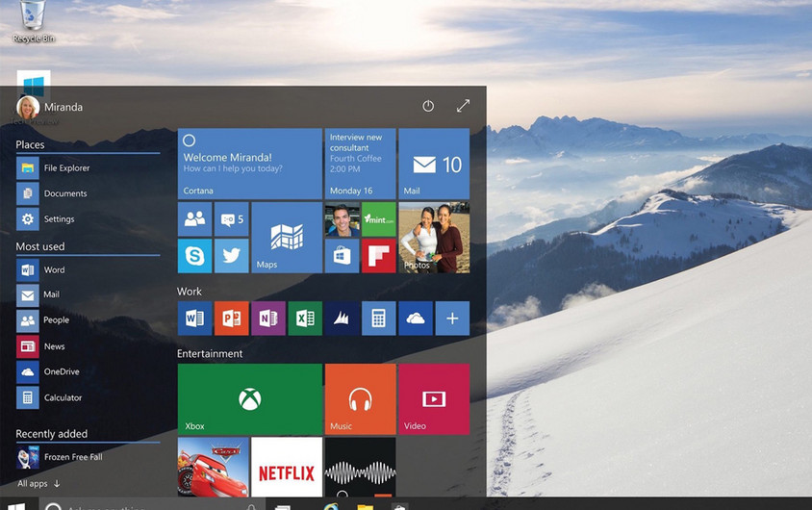
Task: Open the Mail tile showing 10 messages
Action: (x=434, y=164)
